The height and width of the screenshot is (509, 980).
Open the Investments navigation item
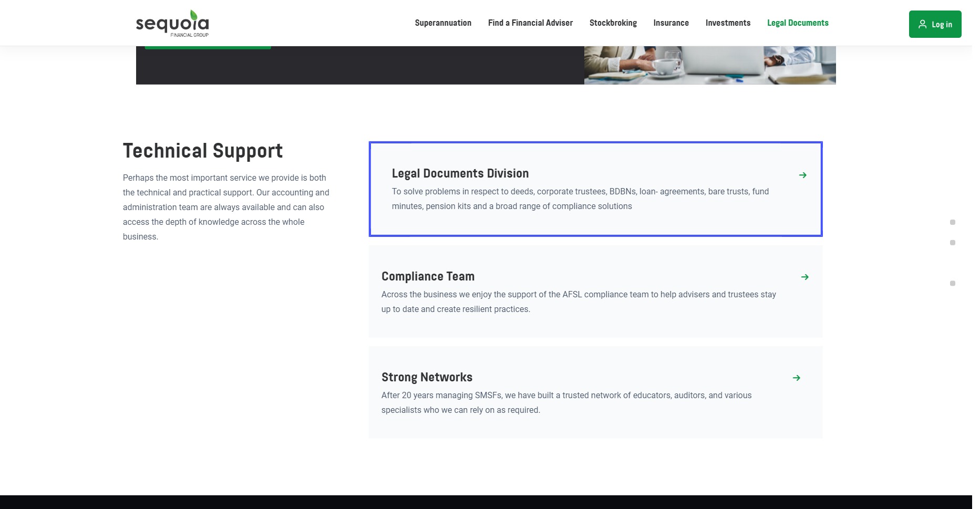[727, 23]
